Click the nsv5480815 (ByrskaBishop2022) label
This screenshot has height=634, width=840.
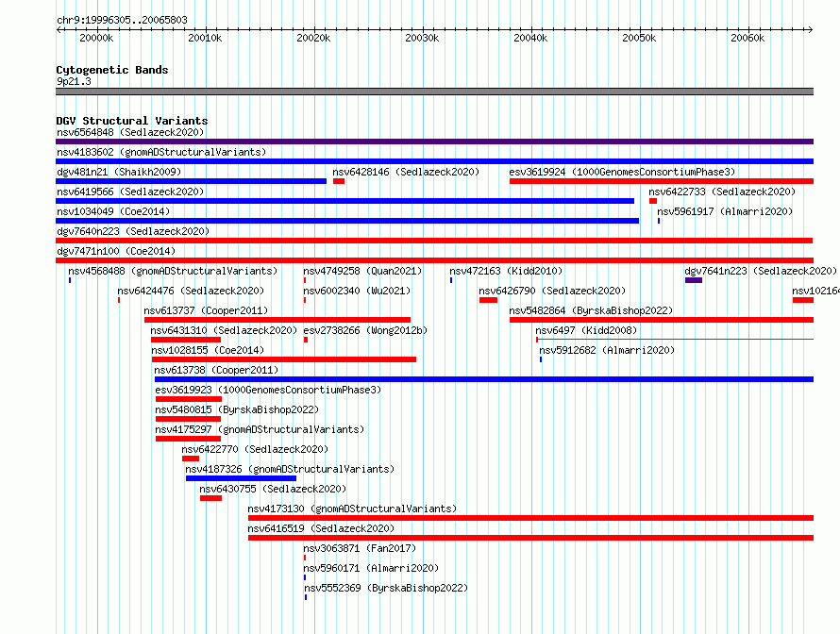(x=237, y=409)
